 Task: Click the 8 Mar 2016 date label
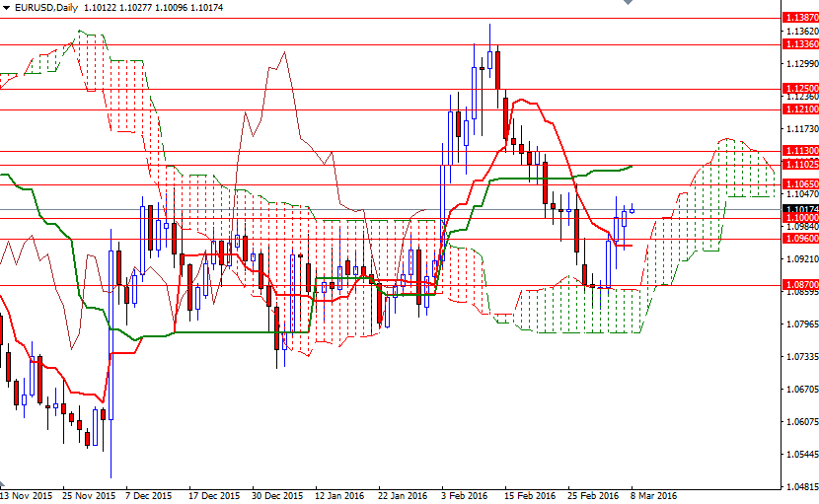(x=654, y=496)
